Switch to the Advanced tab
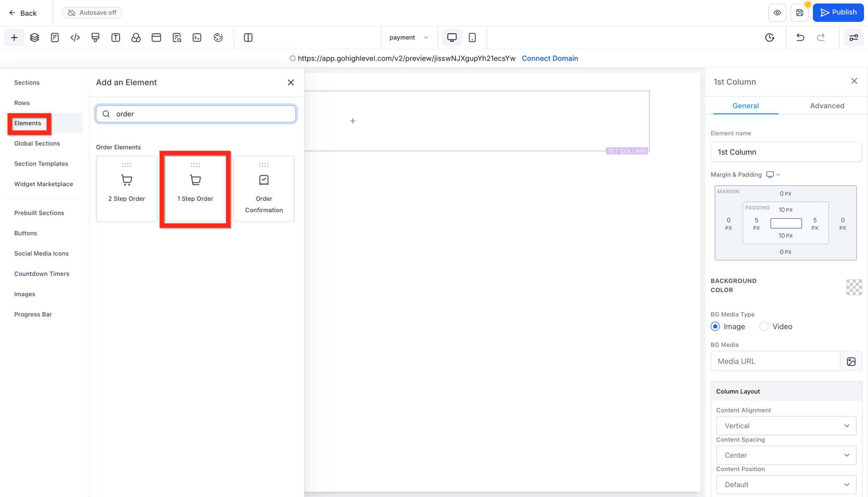Viewport: 868px width, 497px height. pyautogui.click(x=827, y=105)
